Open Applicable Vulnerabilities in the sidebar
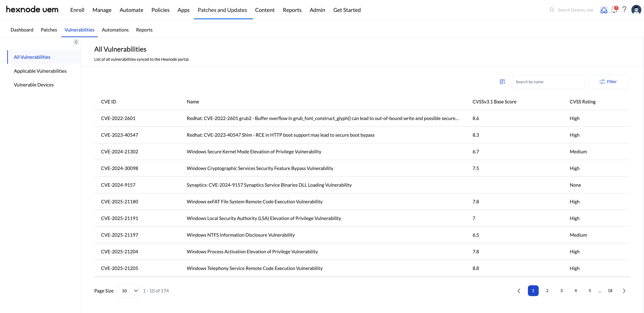The width and height of the screenshot is (644, 313). 40,71
